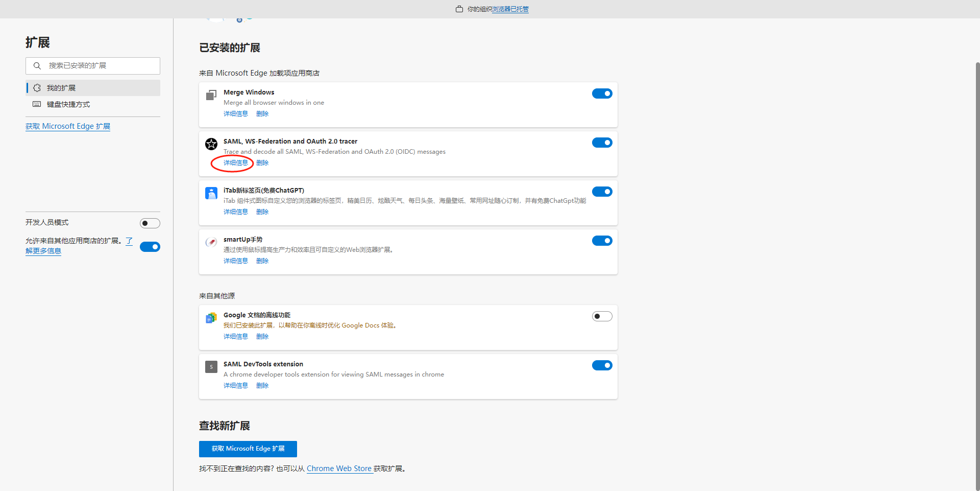The image size is (980, 491).
Task: Open the Chrome Web Store link
Action: (339, 469)
